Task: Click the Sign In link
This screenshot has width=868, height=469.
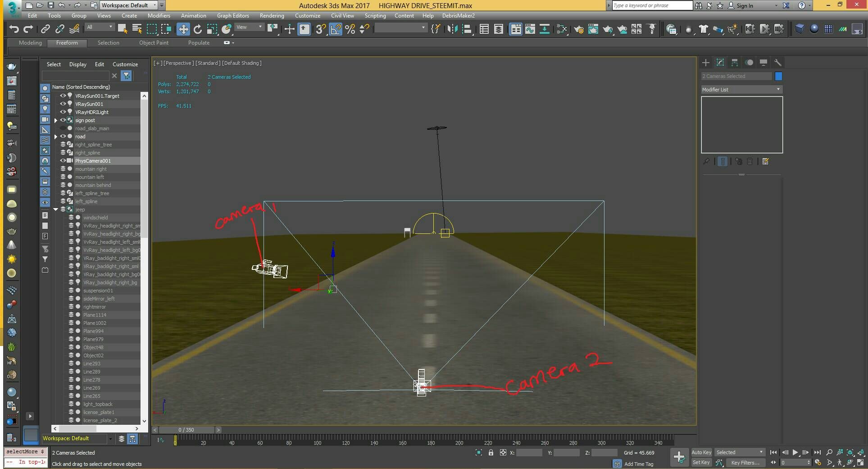Action: click(745, 6)
